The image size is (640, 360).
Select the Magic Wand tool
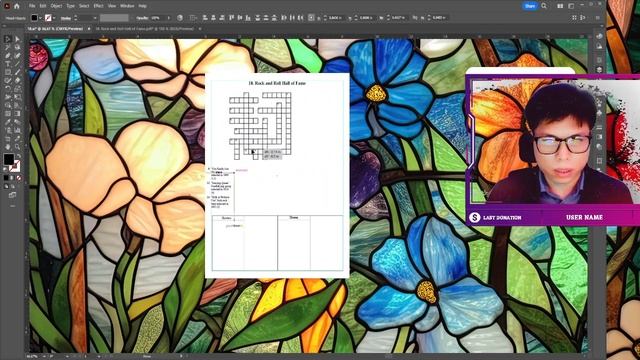(x=7, y=47)
